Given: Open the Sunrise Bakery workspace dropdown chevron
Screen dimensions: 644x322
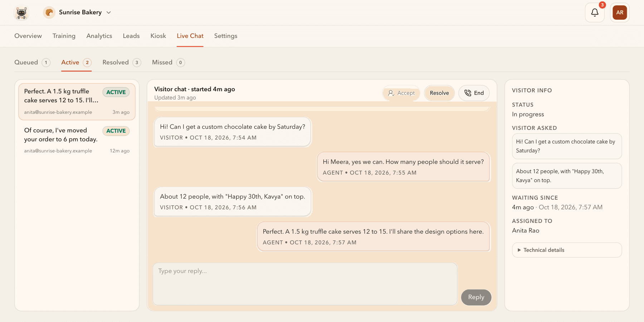Looking at the screenshot, I should pos(109,13).
